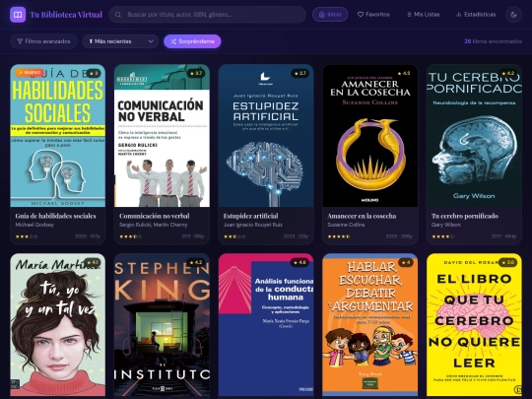The height and width of the screenshot is (399, 532).
Task: Open the Estupidez Artificial cover
Action: point(266,136)
